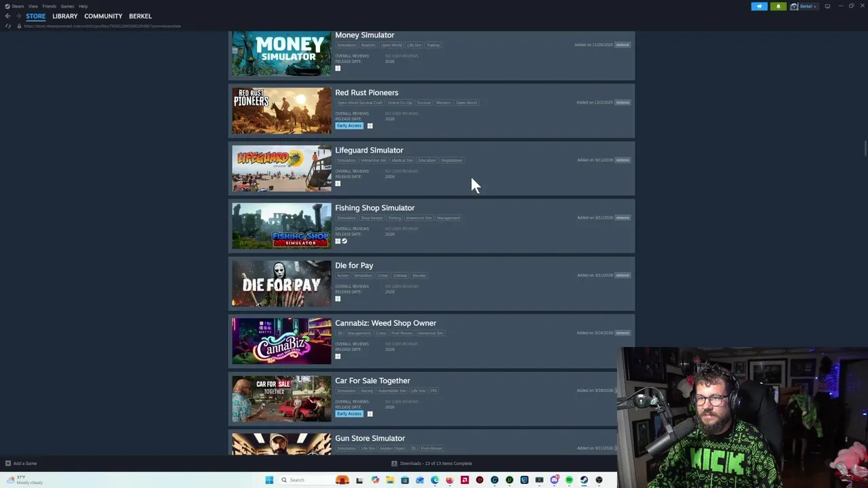This screenshot has width=868, height=488.
Task: Open the Lifeguard Simulator thumbnail
Action: click(x=281, y=168)
